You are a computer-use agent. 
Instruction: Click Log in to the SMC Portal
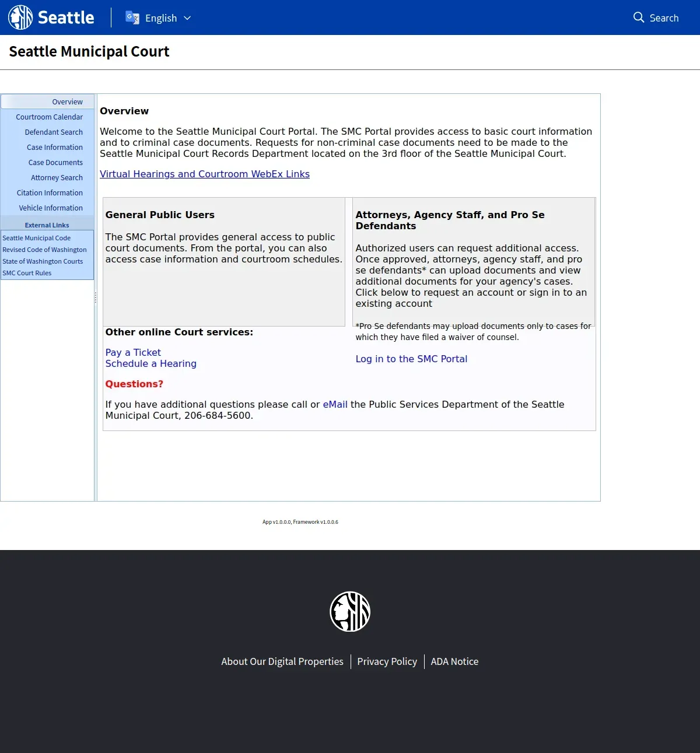pos(411,359)
